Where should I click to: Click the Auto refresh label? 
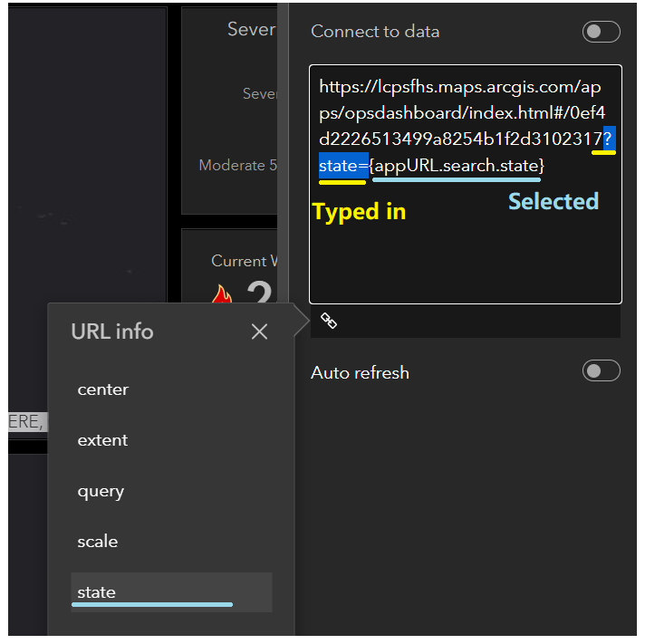click(x=360, y=372)
